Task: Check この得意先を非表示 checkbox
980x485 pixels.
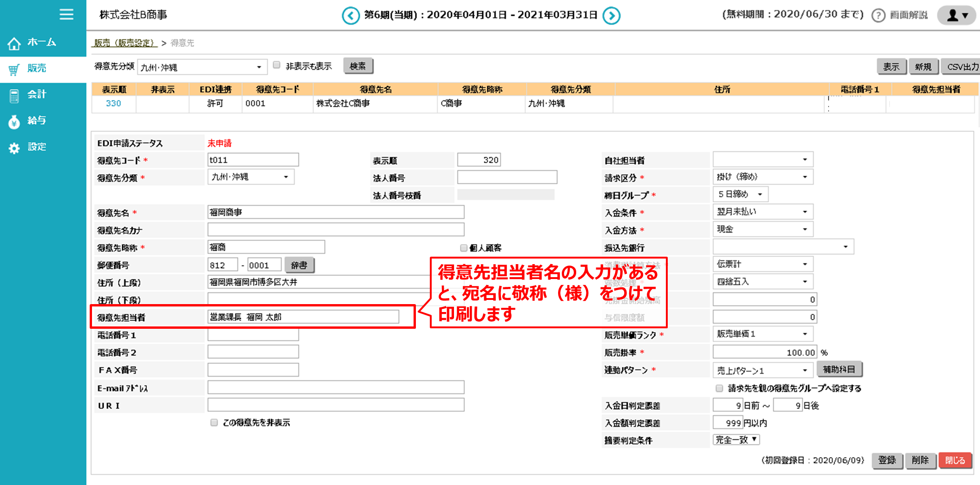Action: [214, 422]
